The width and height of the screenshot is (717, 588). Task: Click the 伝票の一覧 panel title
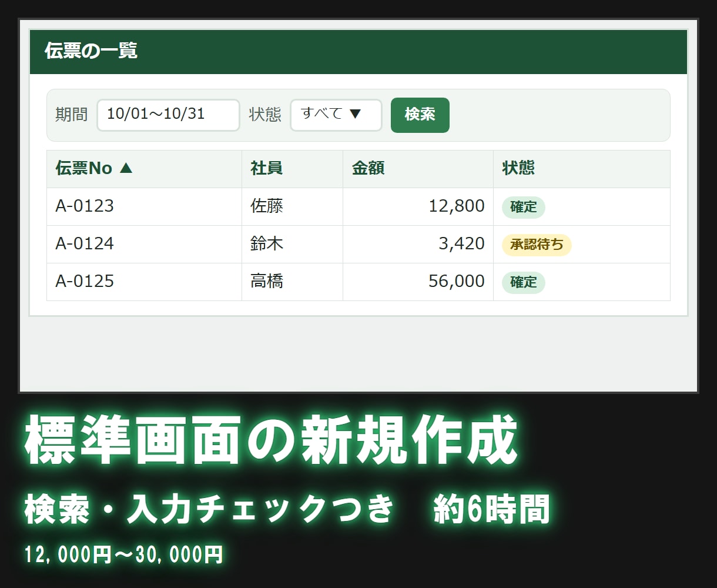click(x=91, y=51)
